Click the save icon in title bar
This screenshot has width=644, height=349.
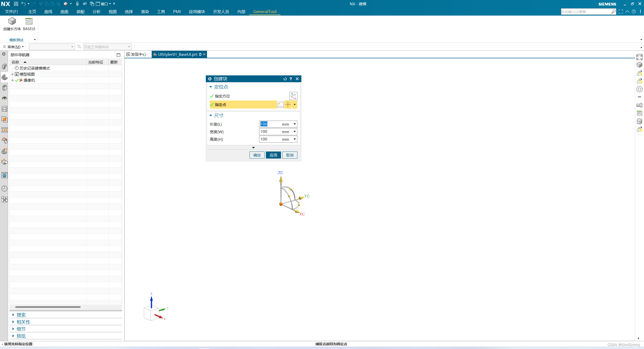pyautogui.click(x=16, y=4)
